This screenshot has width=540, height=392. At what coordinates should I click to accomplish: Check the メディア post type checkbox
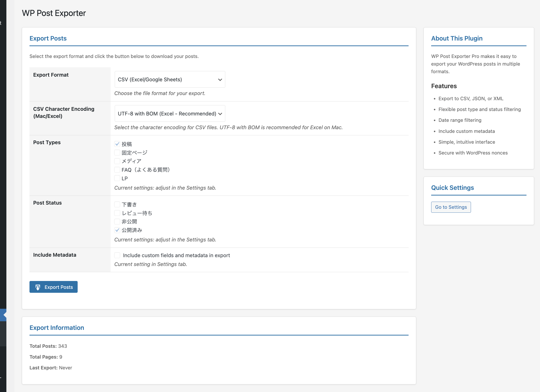tap(117, 161)
